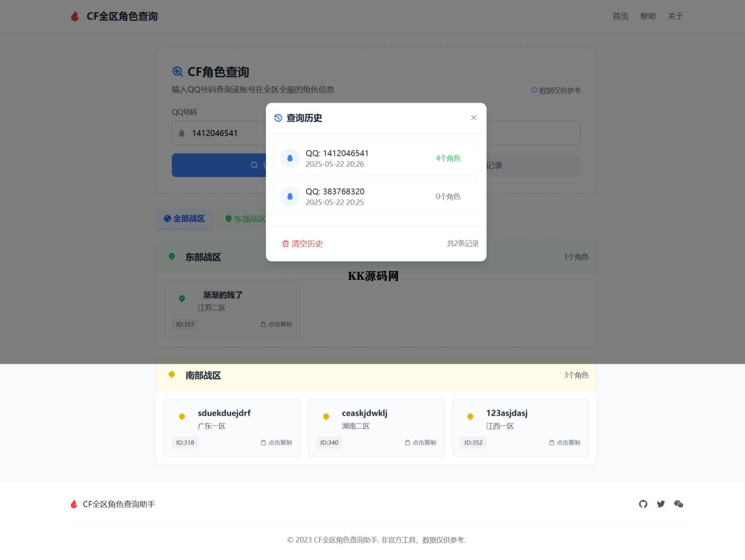Click the blue search query button

[218, 165]
